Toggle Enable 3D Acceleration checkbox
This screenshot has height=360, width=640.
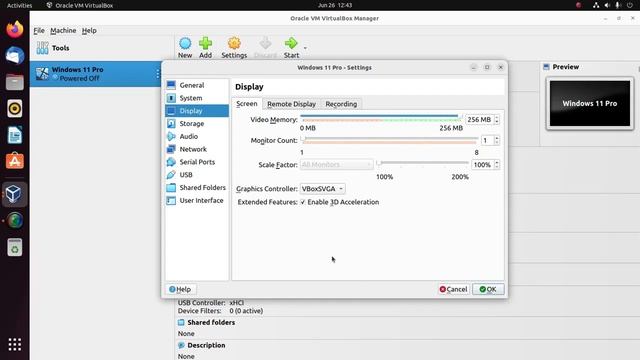(x=303, y=202)
